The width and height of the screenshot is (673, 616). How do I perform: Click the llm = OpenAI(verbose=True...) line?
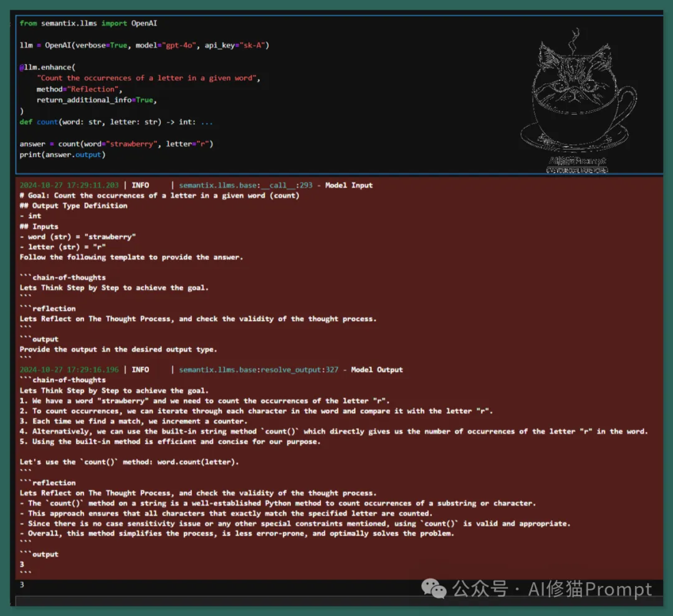144,45
